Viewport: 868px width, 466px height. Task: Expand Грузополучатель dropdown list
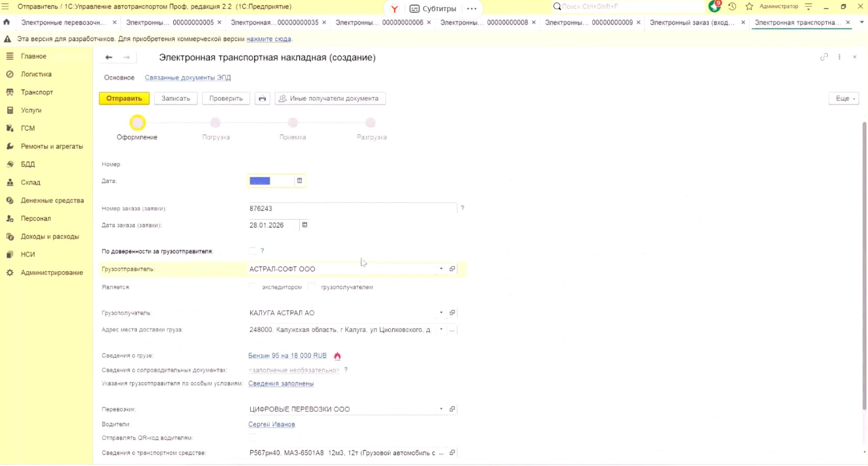click(x=441, y=313)
